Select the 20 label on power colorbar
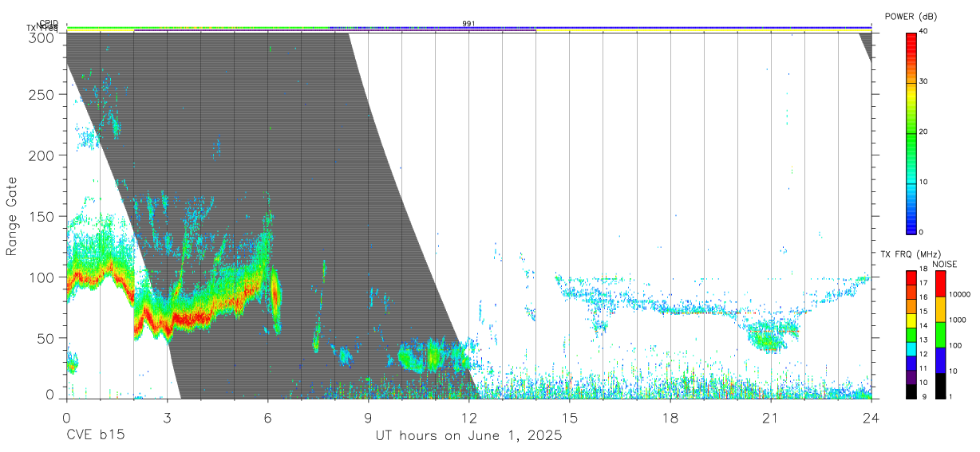Viewport: 980px width, 452px height. coord(924,132)
